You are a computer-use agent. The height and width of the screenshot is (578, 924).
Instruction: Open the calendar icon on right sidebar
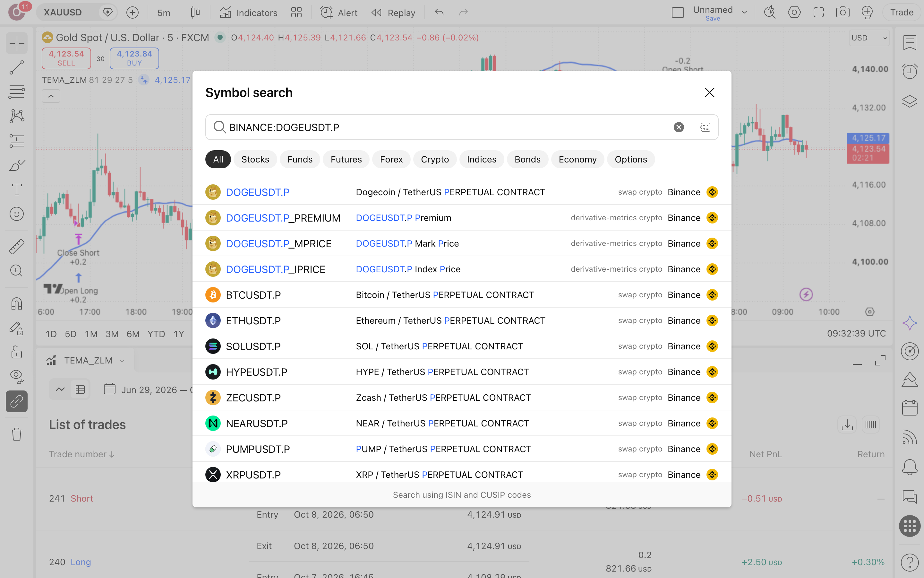click(x=910, y=408)
